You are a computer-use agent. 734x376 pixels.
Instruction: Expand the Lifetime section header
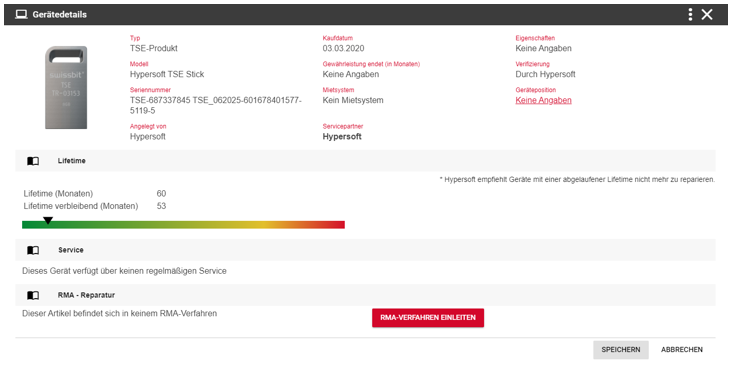pos(365,161)
